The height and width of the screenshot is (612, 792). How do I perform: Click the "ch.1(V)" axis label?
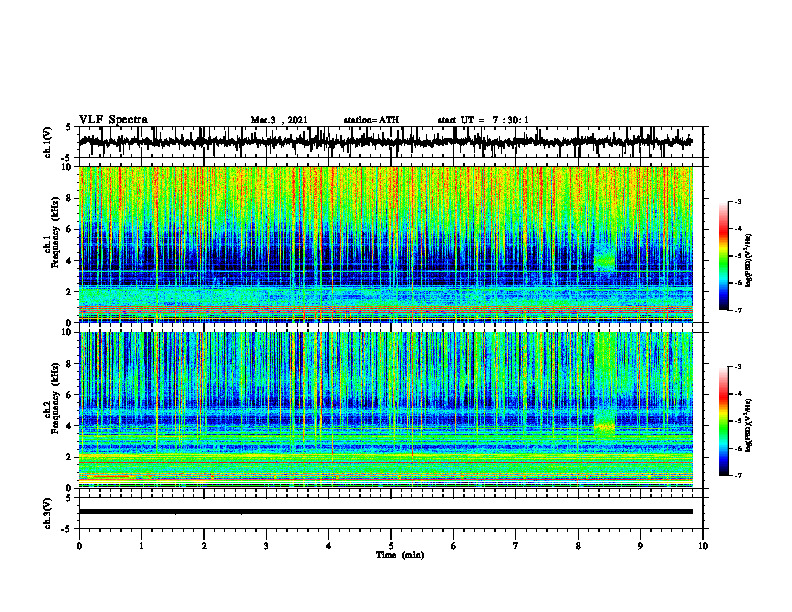[48, 142]
